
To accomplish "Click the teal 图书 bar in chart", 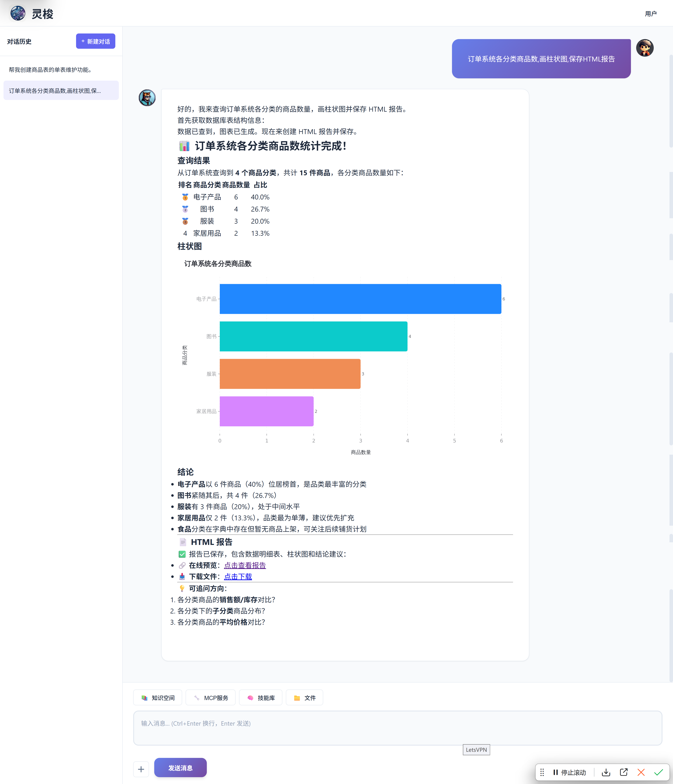I will 314,336.
